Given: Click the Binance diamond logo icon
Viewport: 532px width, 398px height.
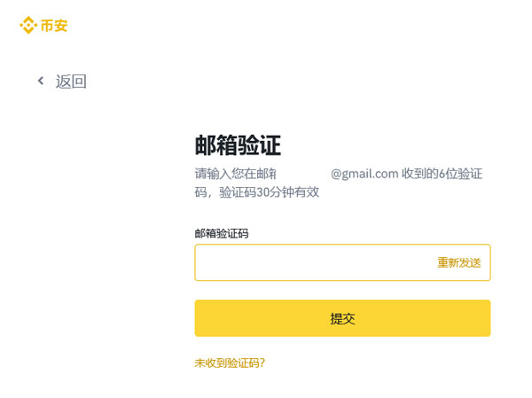Looking at the screenshot, I should 28,27.
